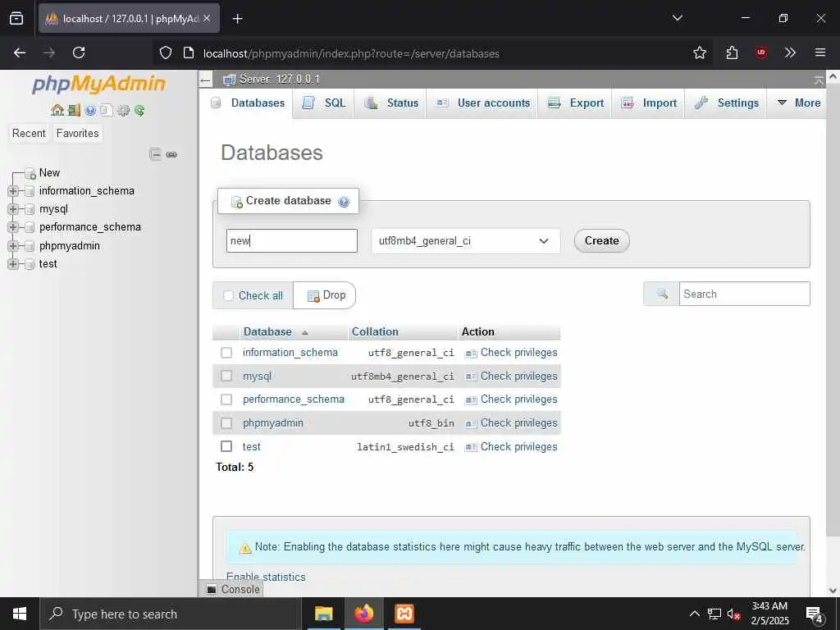The width and height of the screenshot is (840, 630).
Task: Click the Create button
Action: coord(601,241)
